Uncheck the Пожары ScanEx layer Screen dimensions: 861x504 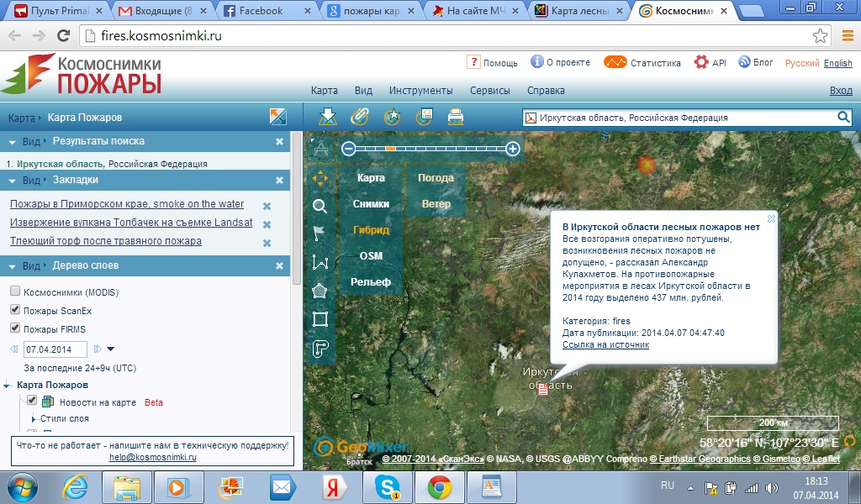pyautogui.click(x=15, y=310)
